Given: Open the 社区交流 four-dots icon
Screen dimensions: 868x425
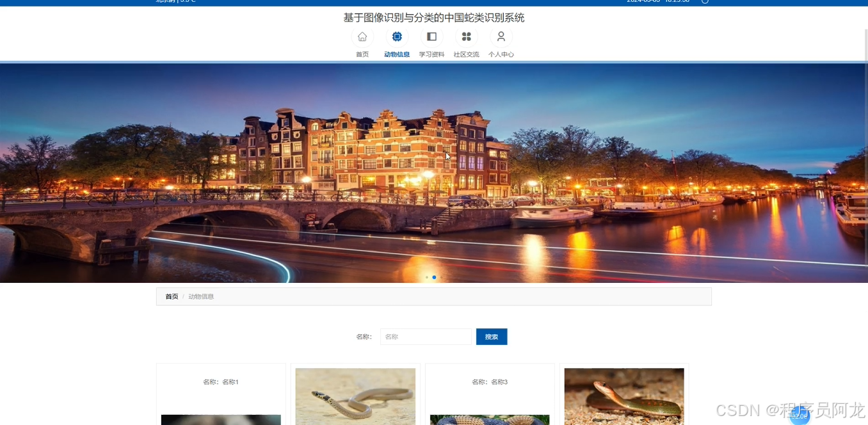Looking at the screenshot, I should point(466,36).
